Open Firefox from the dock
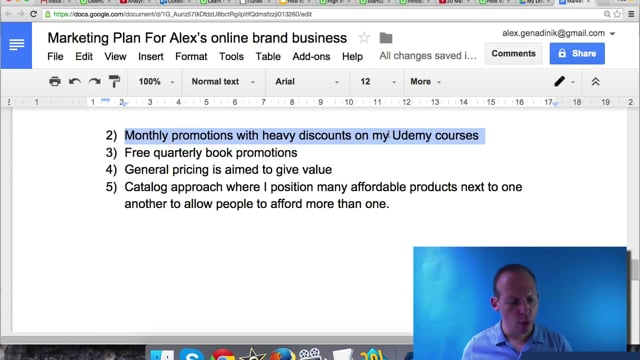This screenshot has width=640, height=360. click(x=282, y=354)
